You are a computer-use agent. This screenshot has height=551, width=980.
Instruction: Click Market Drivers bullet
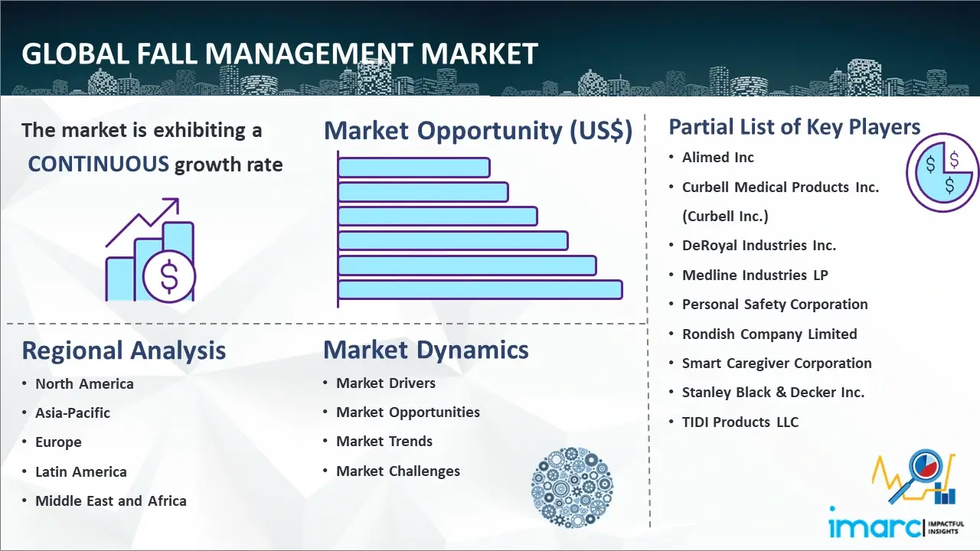tap(386, 383)
